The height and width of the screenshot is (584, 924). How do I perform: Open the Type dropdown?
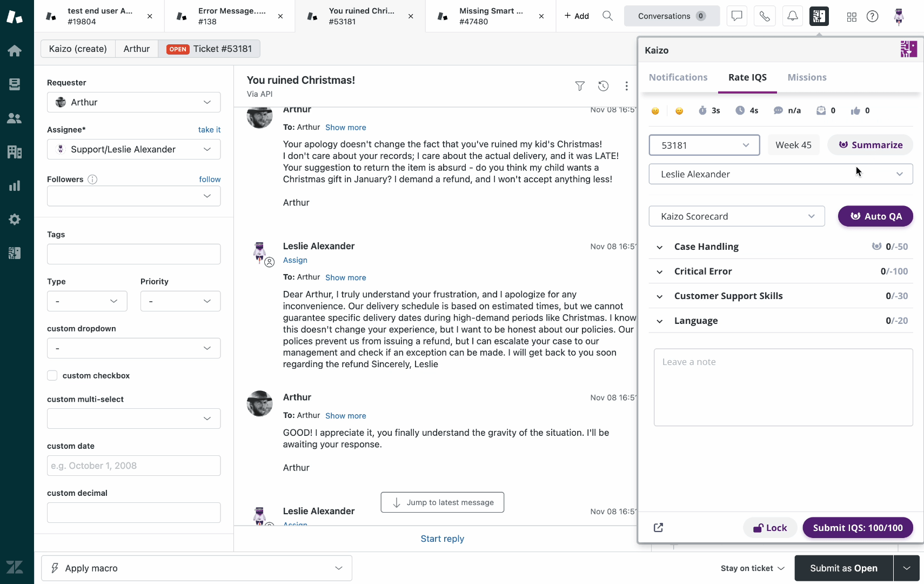pyautogui.click(x=87, y=301)
